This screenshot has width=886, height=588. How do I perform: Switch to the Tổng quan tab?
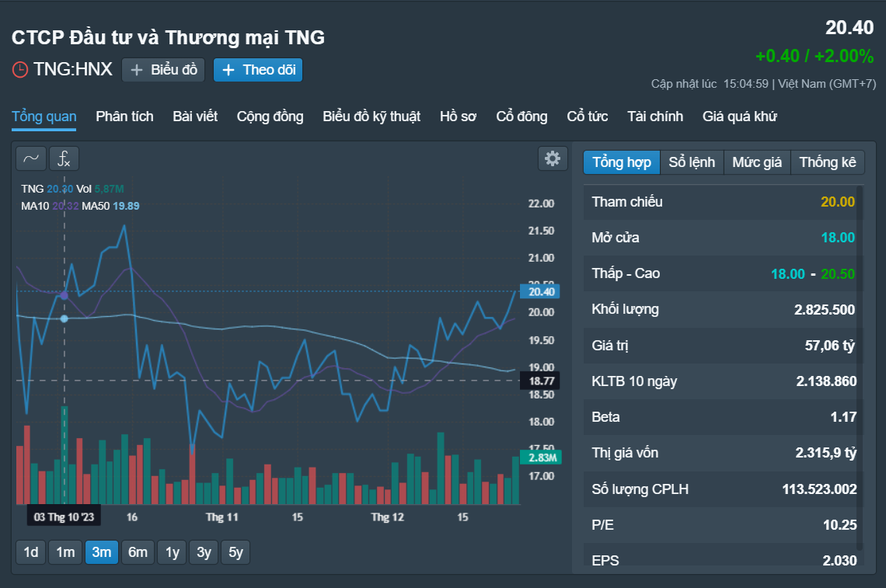[44, 117]
